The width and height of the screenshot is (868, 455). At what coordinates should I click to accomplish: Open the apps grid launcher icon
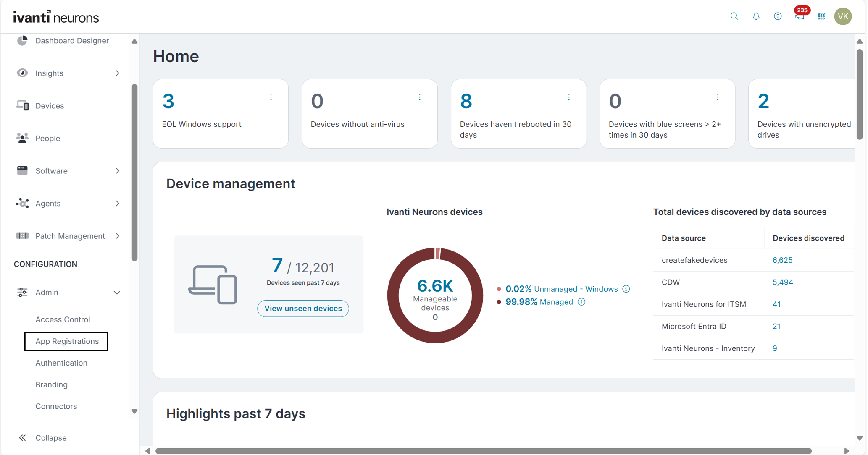(x=821, y=16)
